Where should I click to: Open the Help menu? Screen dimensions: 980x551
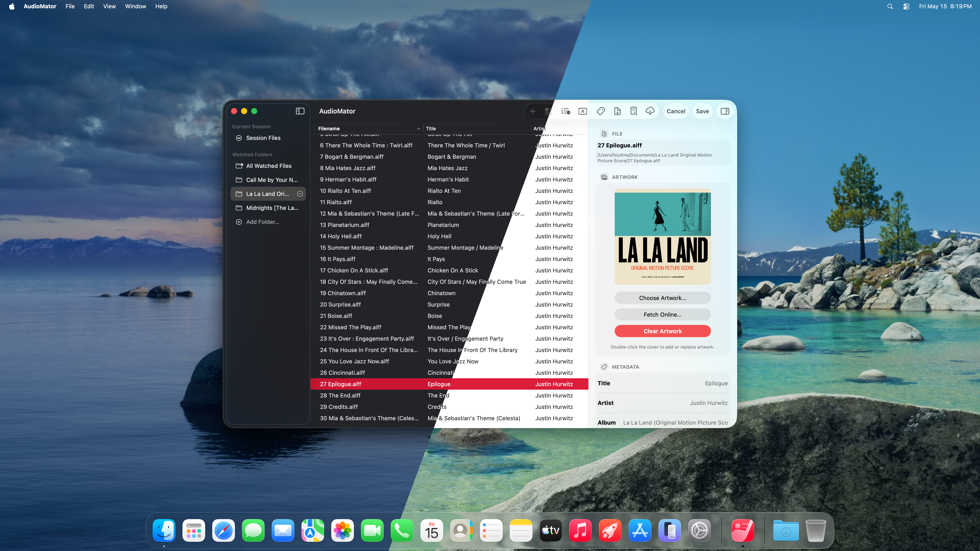click(x=161, y=6)
